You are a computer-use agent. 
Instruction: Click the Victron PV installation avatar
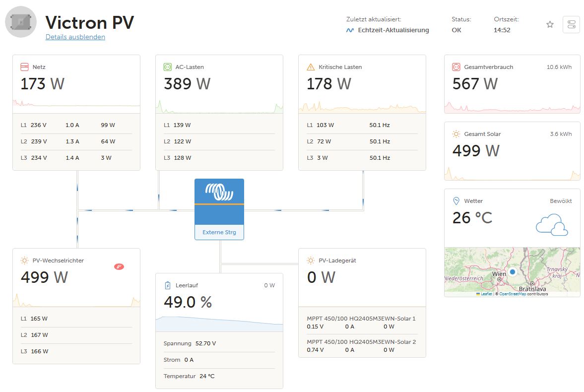click(21, 22)
